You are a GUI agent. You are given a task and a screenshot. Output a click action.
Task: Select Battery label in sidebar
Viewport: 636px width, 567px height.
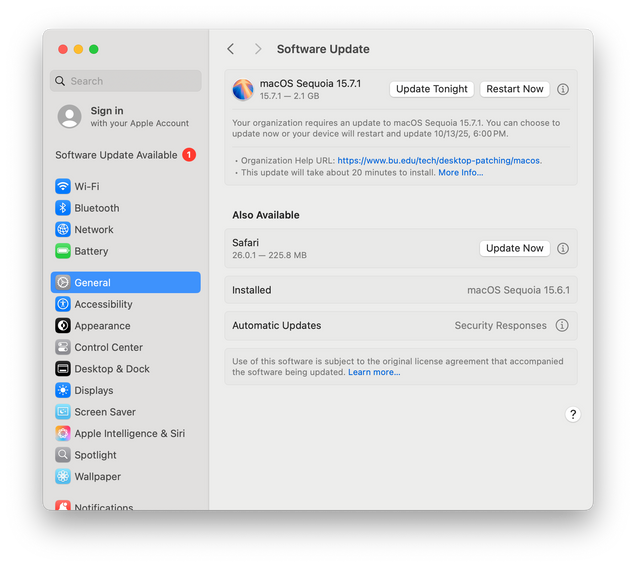click(91, 251)
